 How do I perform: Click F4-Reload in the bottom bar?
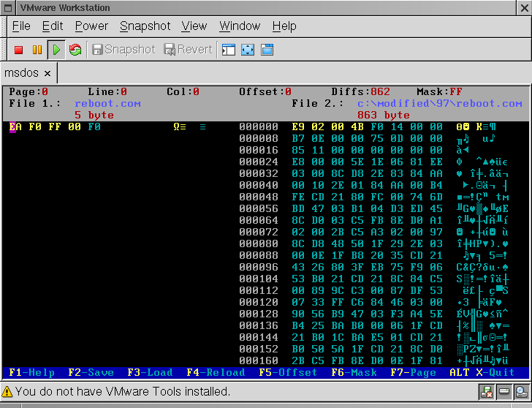point(216,373)
